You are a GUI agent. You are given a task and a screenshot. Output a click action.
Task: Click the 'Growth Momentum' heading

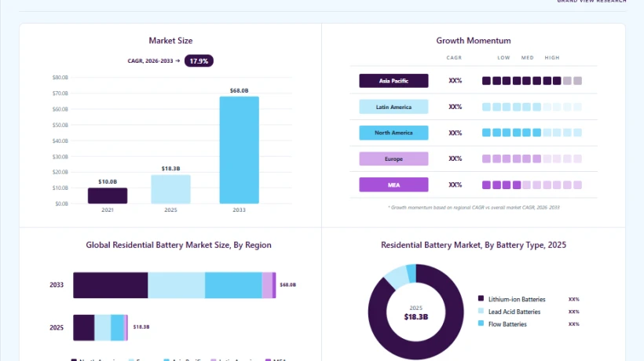[474, 41]
